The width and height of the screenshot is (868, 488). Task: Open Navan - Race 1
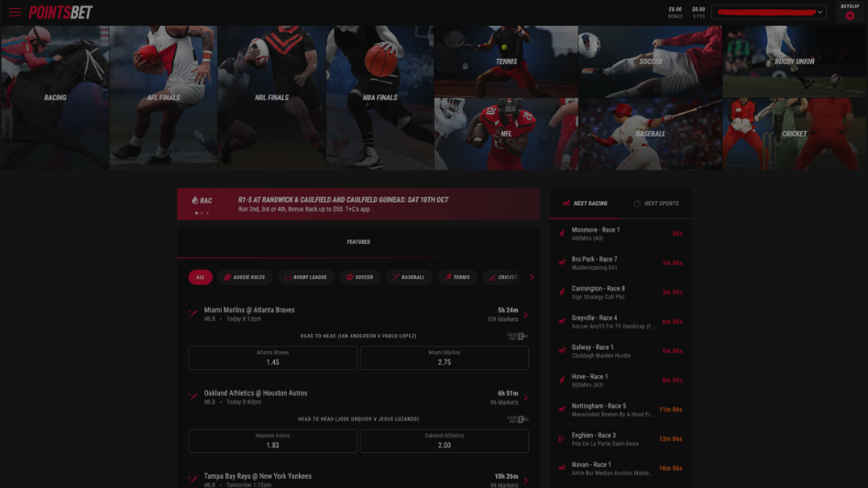point(620,469)
